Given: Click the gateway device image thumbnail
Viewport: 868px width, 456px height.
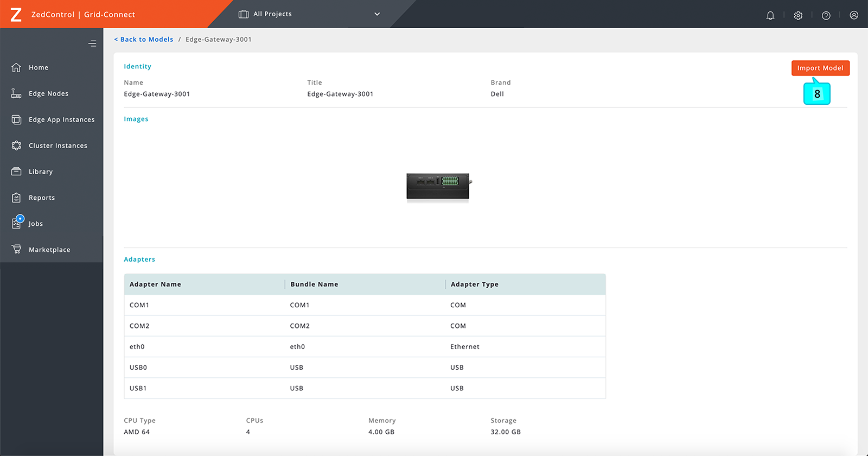Looking at the screenshot, I should click(438, 187).
